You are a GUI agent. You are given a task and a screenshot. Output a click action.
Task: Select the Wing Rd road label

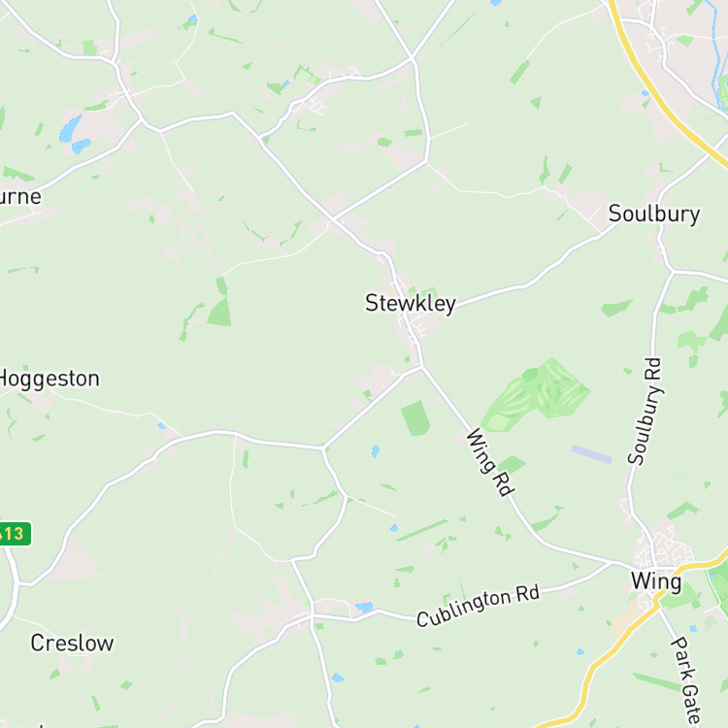point(490,462)
